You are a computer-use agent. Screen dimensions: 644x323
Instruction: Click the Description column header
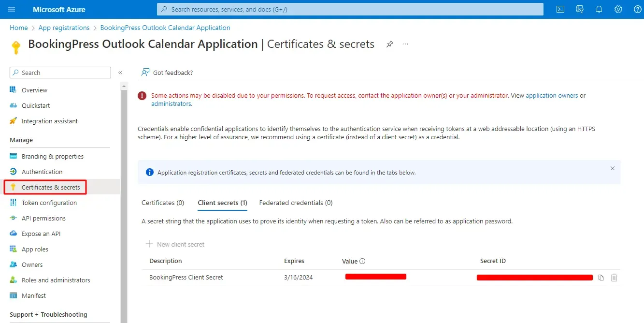[166, 261]
